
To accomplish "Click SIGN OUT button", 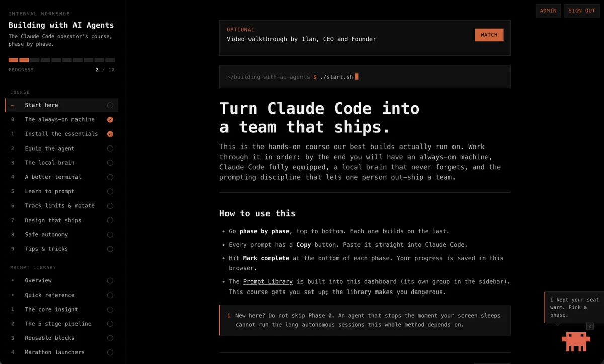I will (582, 11).
